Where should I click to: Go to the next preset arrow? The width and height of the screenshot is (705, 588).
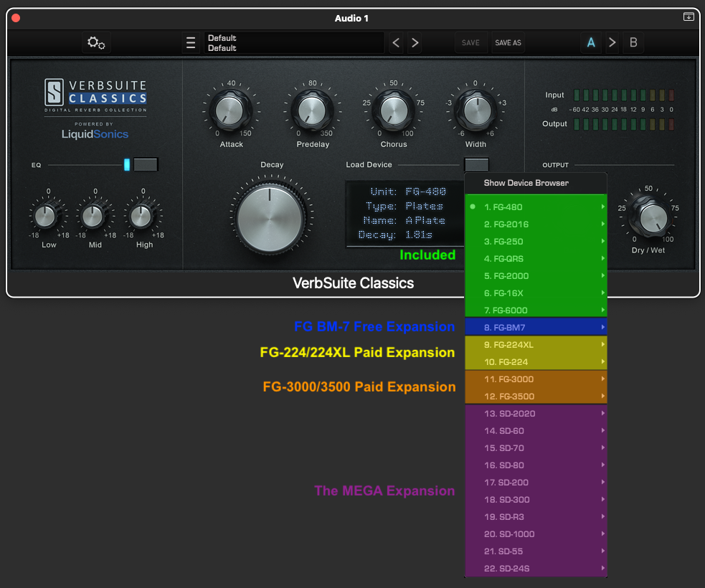coord(415,43)
